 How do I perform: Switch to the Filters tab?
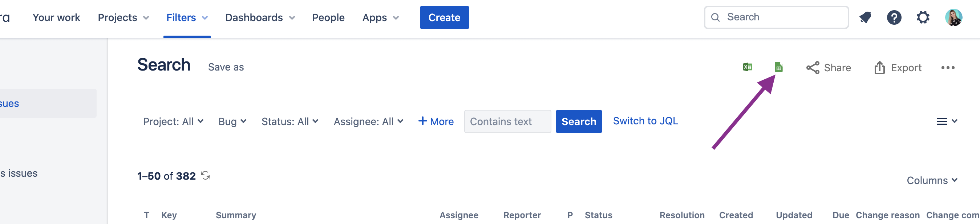tap(186, 17)
